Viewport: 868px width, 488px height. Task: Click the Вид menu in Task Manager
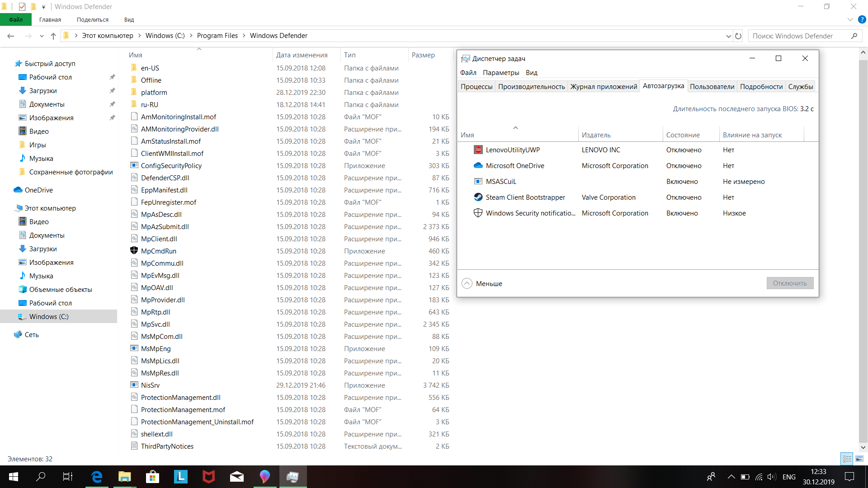coord(531,72)
